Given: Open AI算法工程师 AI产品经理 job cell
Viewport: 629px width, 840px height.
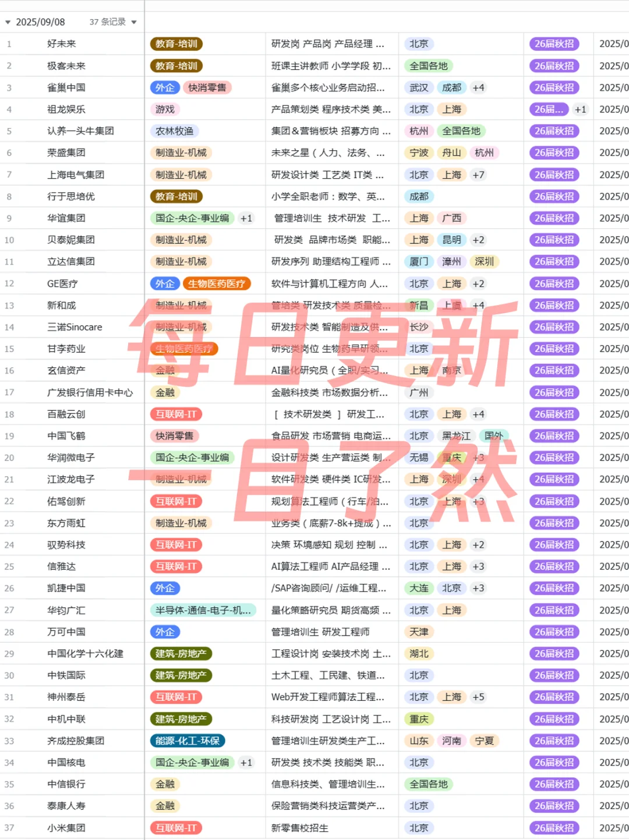Looking at the screenshot, I should click(331, 566).
